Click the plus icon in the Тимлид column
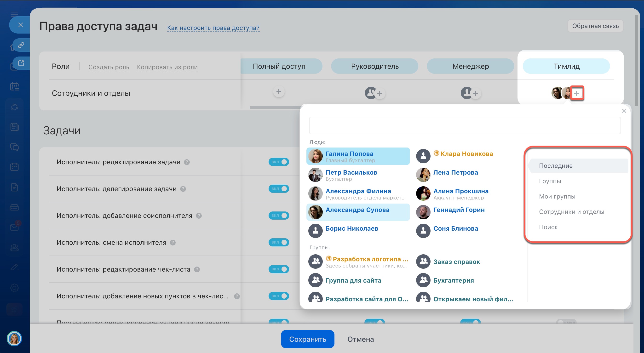Screen dimensions: 644x353 click(x=576, y=93)
